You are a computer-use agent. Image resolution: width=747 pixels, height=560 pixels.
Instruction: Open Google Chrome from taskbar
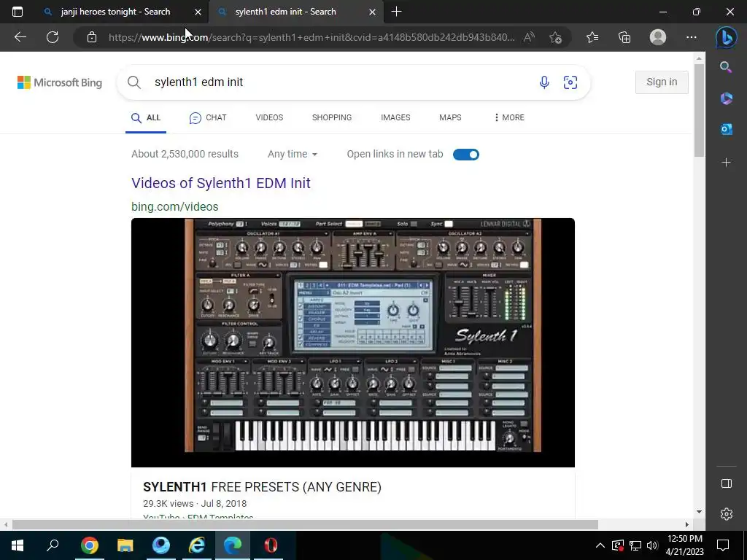(89, 545)
